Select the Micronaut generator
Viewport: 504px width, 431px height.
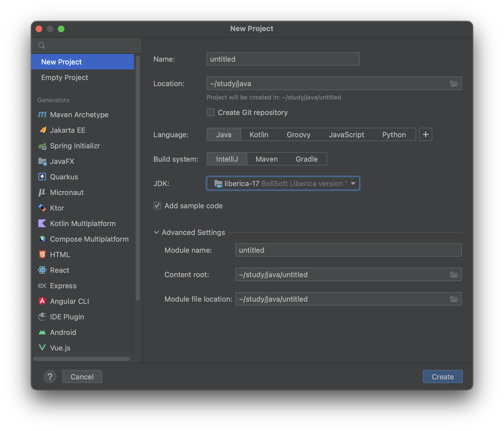coord(67,192)
